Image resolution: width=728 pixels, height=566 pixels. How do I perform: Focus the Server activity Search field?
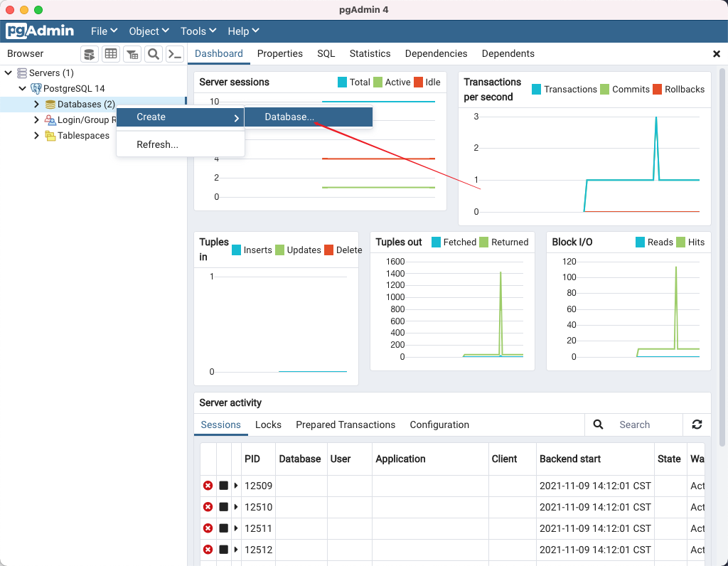pos(647,424)
